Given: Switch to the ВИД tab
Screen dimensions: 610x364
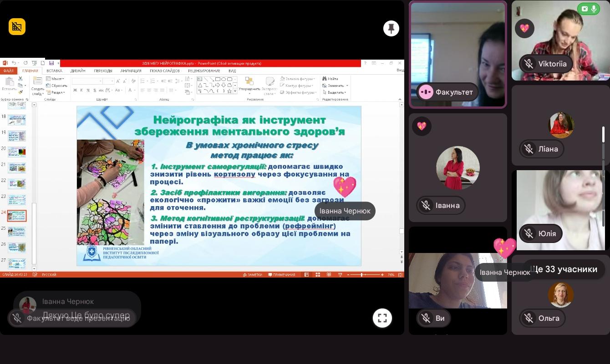Looking at the screenshot, I should (x=232, y=71).
